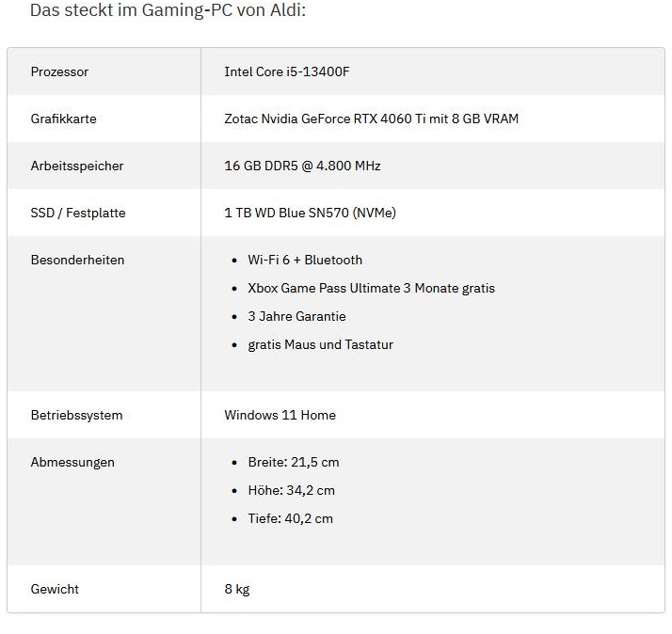This screenshot has width=672, height=634.
Task: Click the Windows 11 Home value
Action: click(280, 415)
